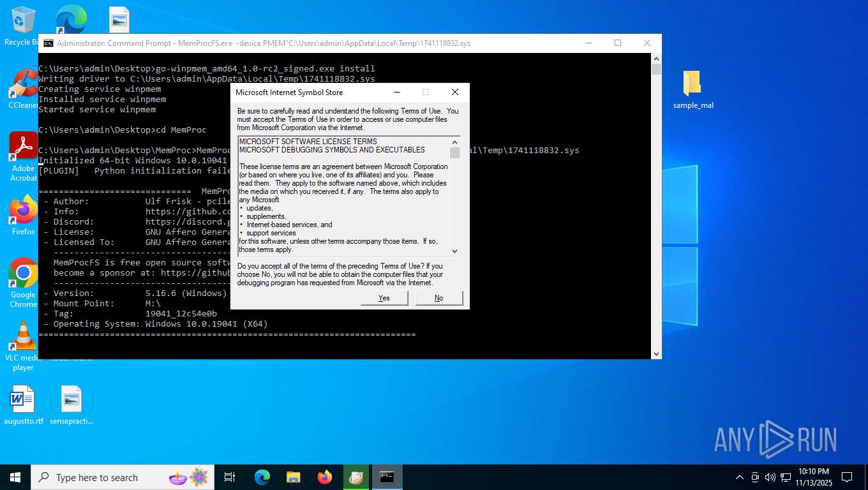This screenshot has height=490, width=868.
Task: Decline terms with the No button
Action: (439, 298)
